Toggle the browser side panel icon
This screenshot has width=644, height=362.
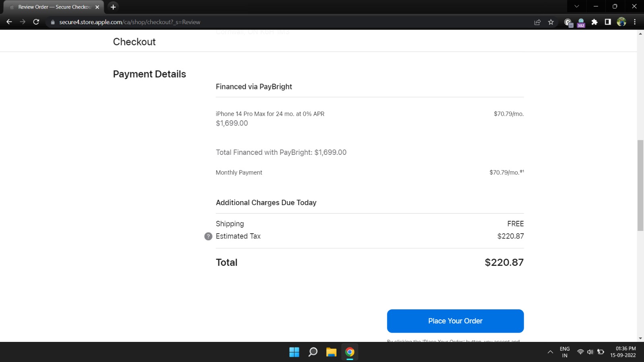point(608,22)
